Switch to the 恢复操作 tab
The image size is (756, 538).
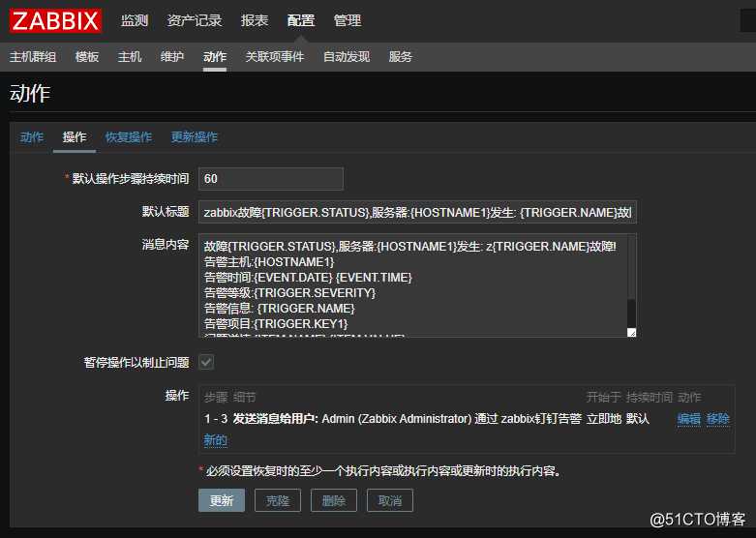click(129, 137)
